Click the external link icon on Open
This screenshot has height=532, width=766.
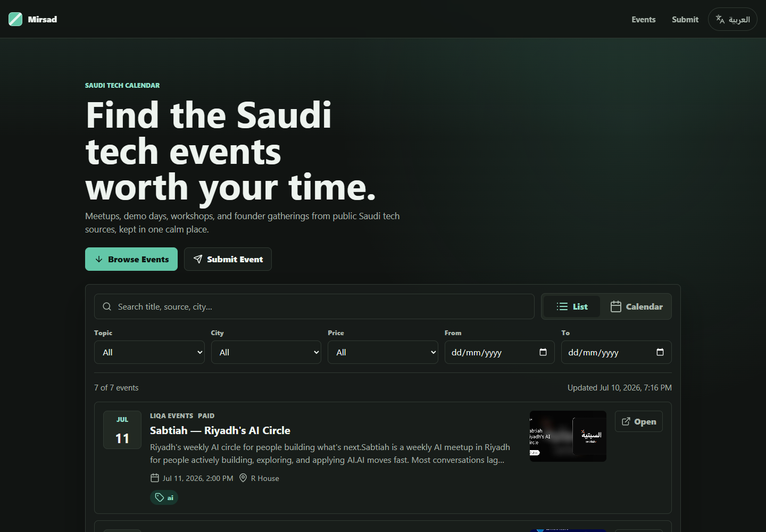(x=626, y=421)
